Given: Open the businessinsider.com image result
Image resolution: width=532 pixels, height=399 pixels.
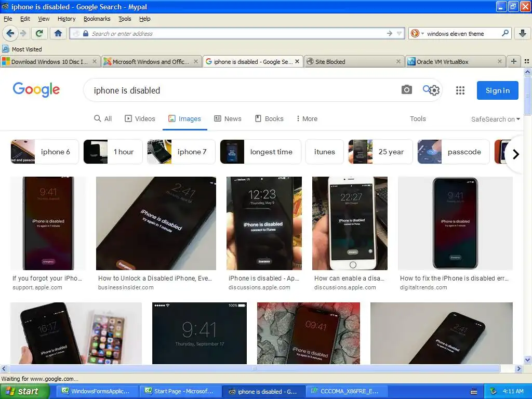Looking at the screenshot, I should (156, 223).
